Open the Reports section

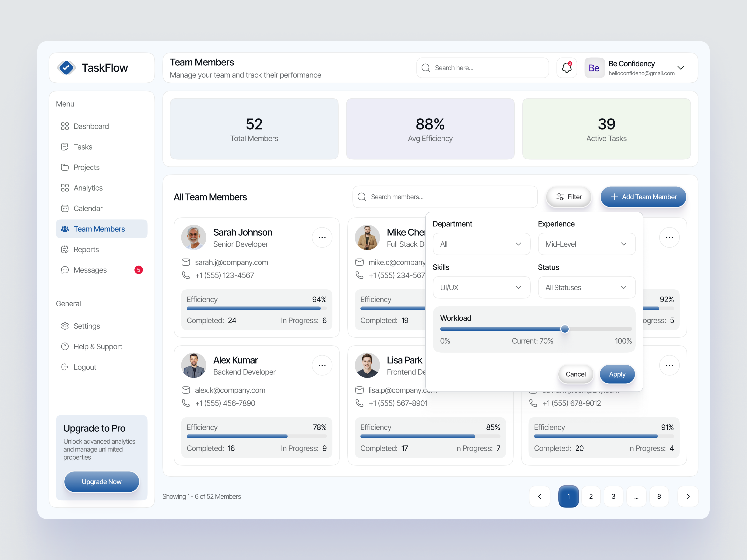(x=85, y=249)
